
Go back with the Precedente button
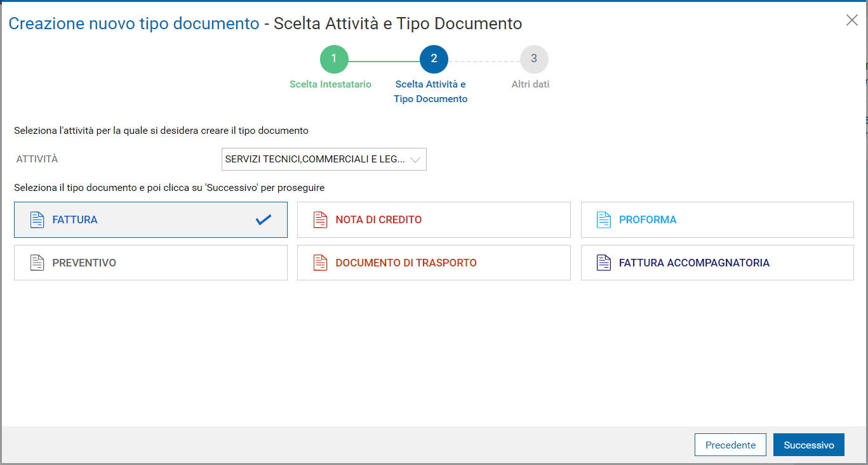pos(730,445)
